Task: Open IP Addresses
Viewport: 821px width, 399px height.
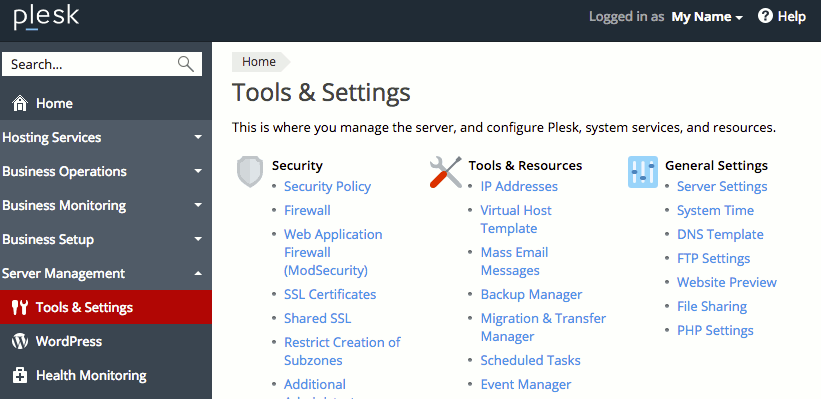Action: pos(519,186)
